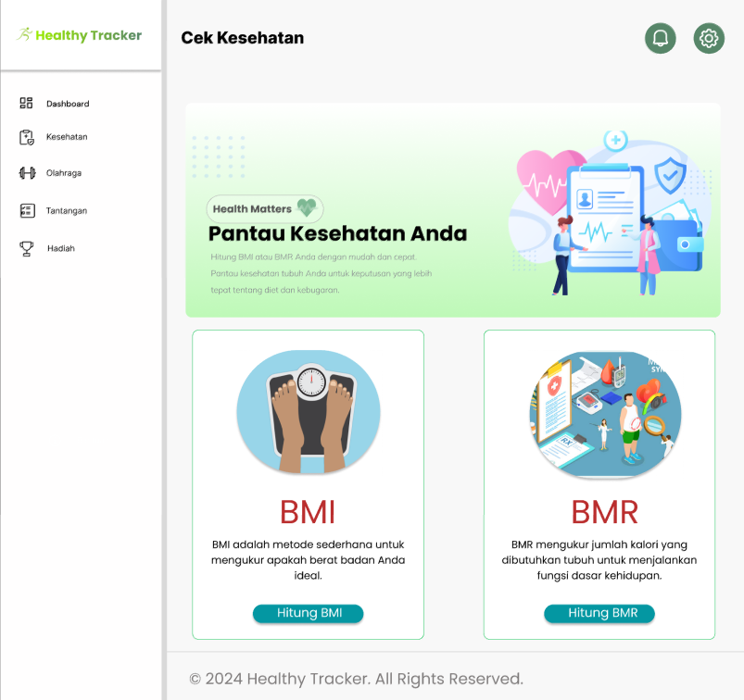
Task: Click the running figure logo icon
Action: (x=25, y=34)
